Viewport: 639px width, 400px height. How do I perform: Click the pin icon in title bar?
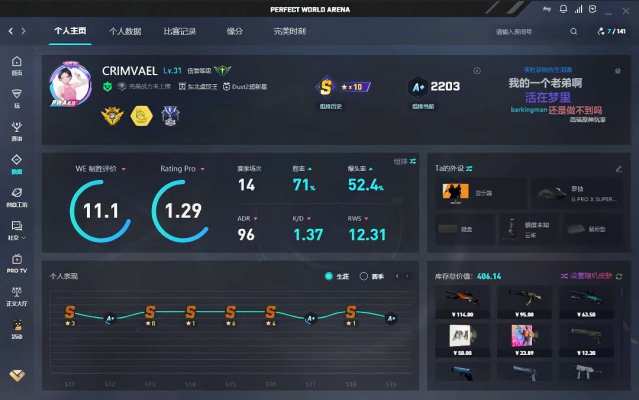[x=547, y=9]
